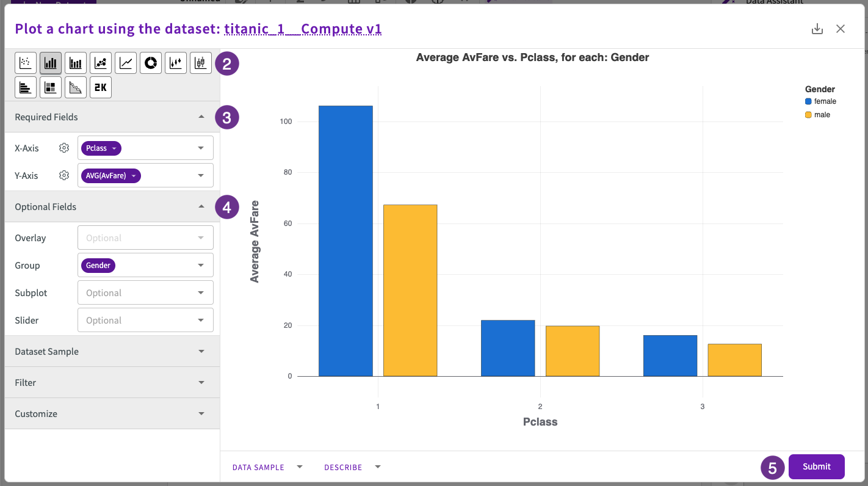868x486 pixels.
Task: Click the male bar for Pclass 3
Action: point(735,360)
